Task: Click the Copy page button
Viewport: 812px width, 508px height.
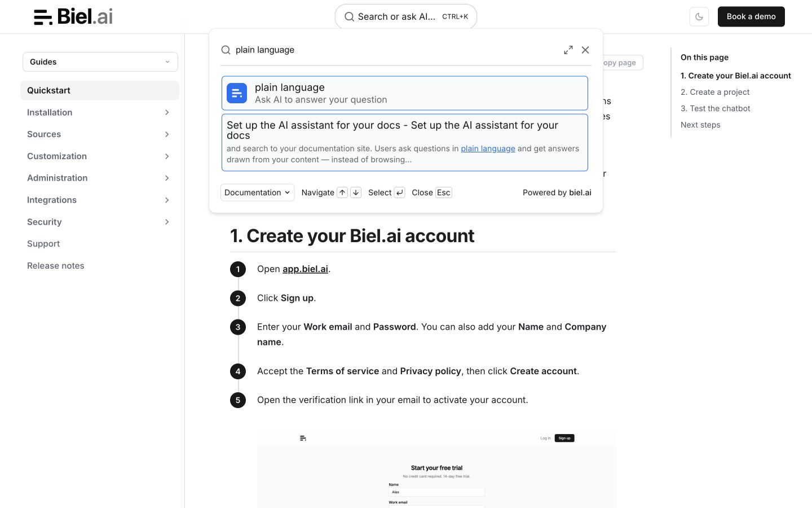Action: pos(623,63)
